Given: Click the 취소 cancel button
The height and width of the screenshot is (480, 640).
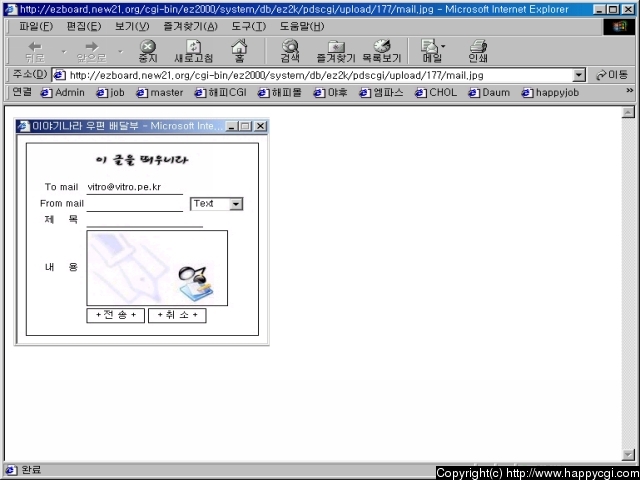Looking at the screenshot, I should [x=176, y=315].
